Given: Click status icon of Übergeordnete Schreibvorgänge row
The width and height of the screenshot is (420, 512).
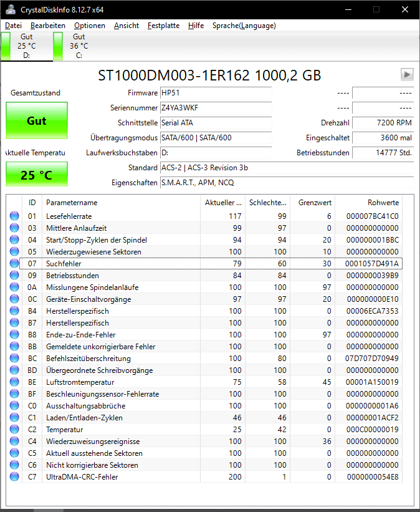Looking at the screenshot, I should 14,370.
